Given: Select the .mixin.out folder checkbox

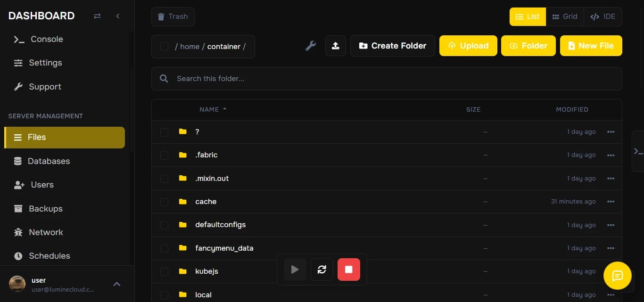Looking at the screenshot, I should coord(164,179).
